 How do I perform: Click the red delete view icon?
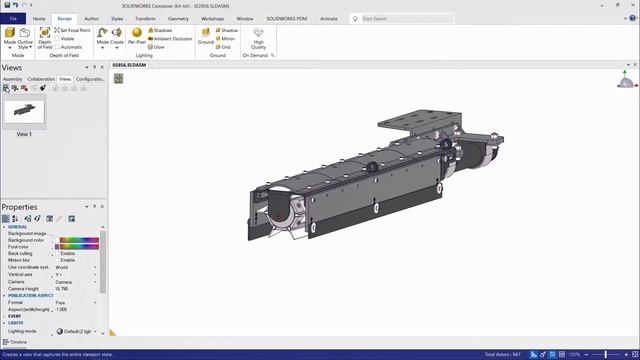click(24, 88)
